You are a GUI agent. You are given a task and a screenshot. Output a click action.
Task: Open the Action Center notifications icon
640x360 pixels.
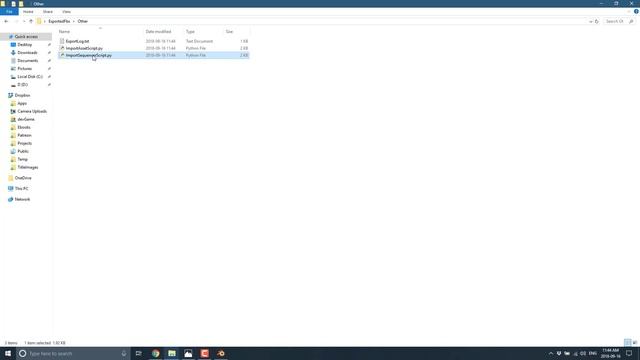(629, 353)
